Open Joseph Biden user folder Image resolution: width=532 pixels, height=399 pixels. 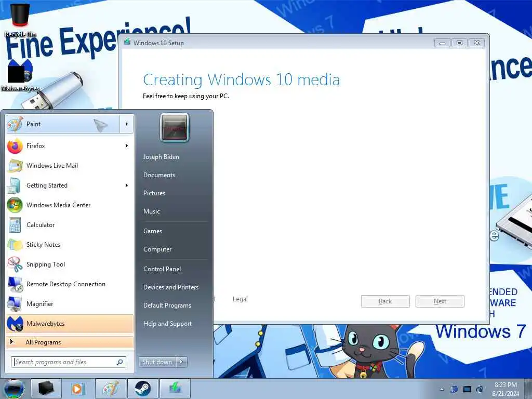161,157
